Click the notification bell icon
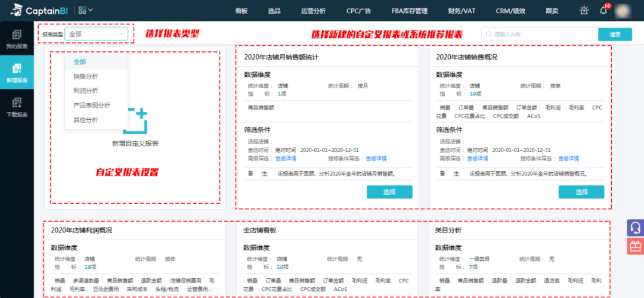Image resolution: width=644 pixels, height=298 pixels. 603,11
